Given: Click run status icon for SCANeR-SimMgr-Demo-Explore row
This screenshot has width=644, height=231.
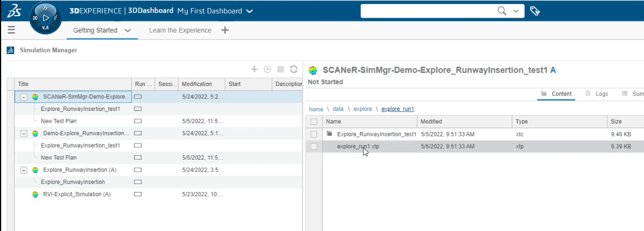Looking at the screenshot, I should [138, 97].
